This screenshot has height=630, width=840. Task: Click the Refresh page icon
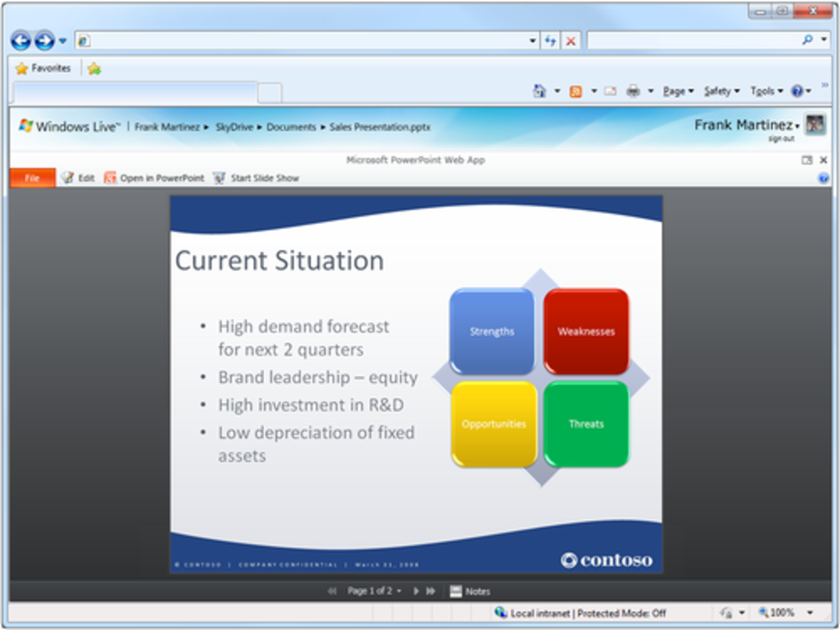coord(550,40)
